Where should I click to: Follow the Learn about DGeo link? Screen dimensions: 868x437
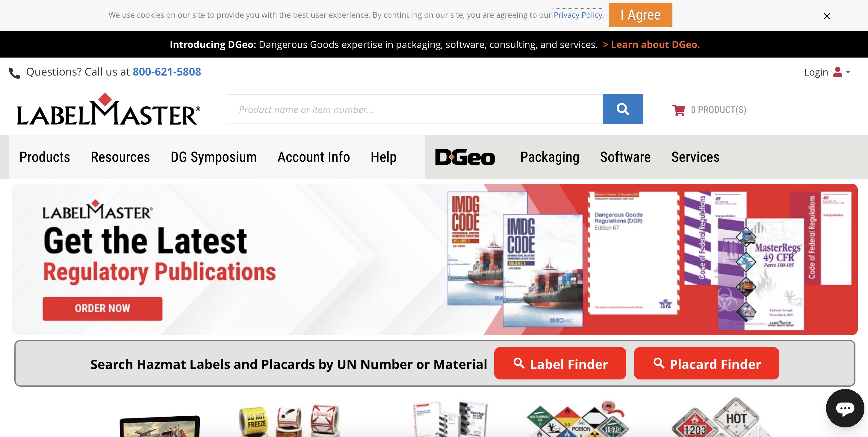pyautogui.click(x=651, y=44)
